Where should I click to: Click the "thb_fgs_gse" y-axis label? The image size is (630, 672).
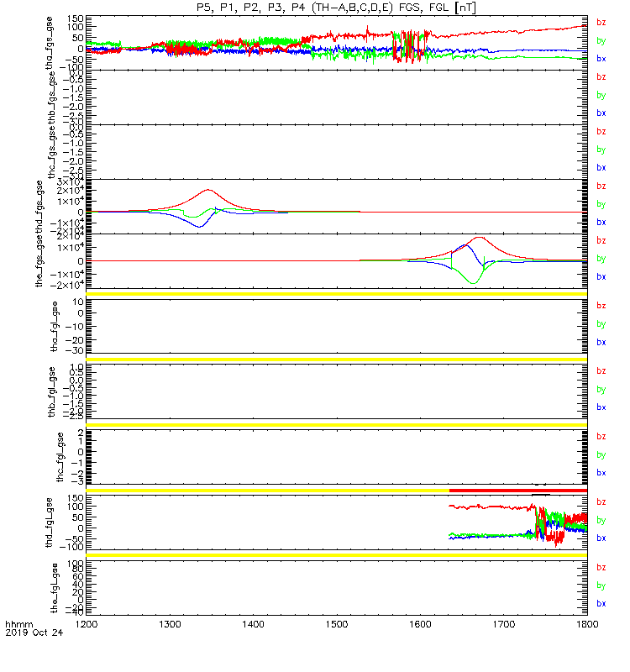50,97
